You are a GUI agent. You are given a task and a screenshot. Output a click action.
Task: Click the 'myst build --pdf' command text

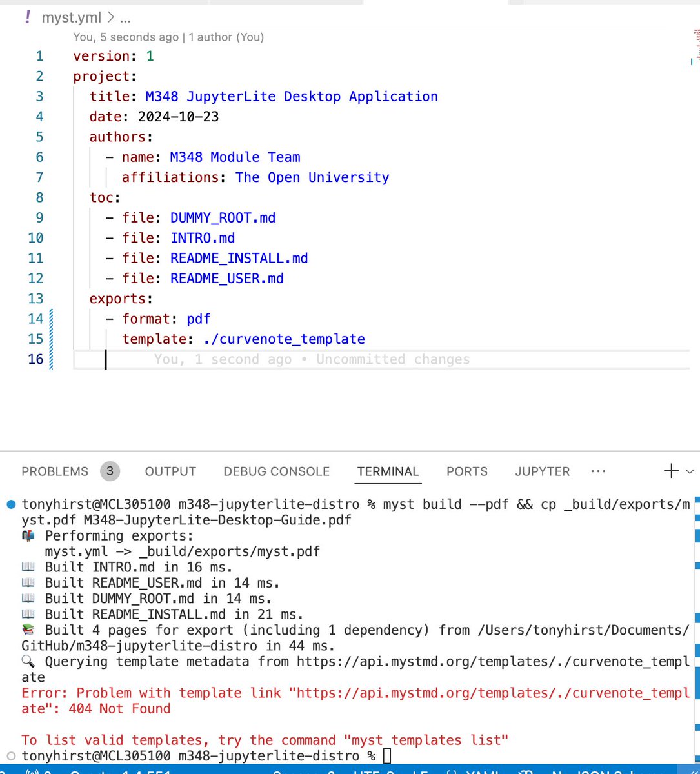(x=446, y=504)
